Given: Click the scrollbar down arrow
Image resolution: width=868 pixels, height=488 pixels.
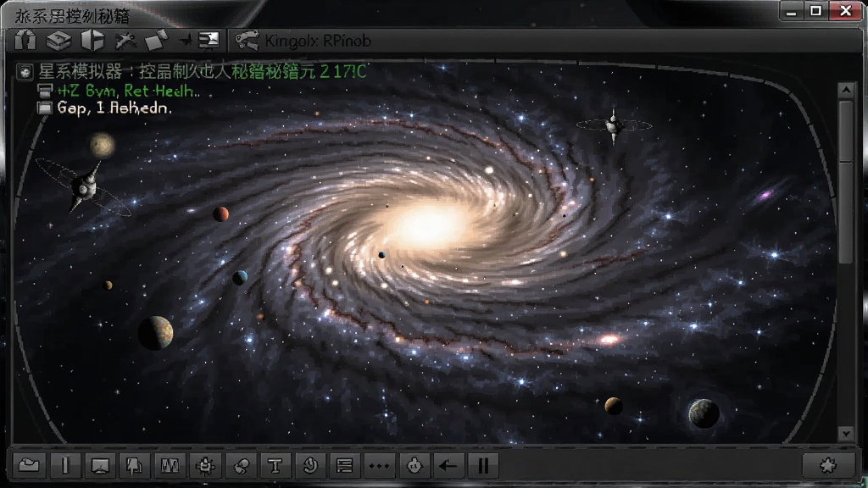Looking at the screenshot, I should pos(846,434).
